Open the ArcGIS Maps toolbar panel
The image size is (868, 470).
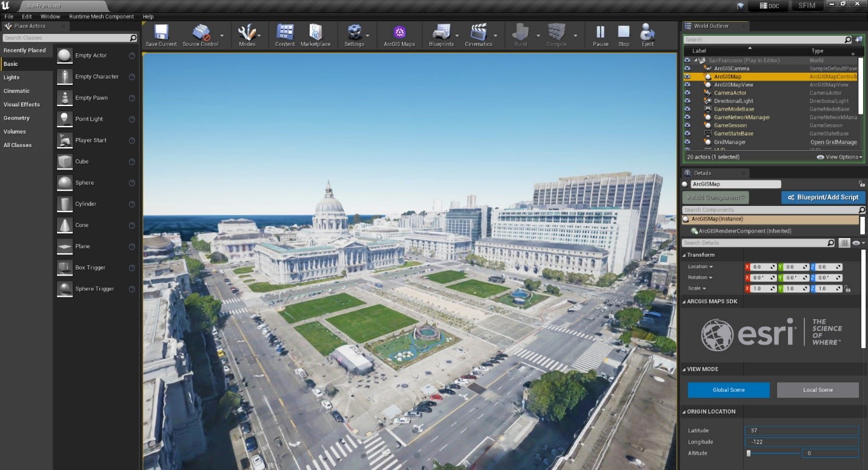coord(399,35)
